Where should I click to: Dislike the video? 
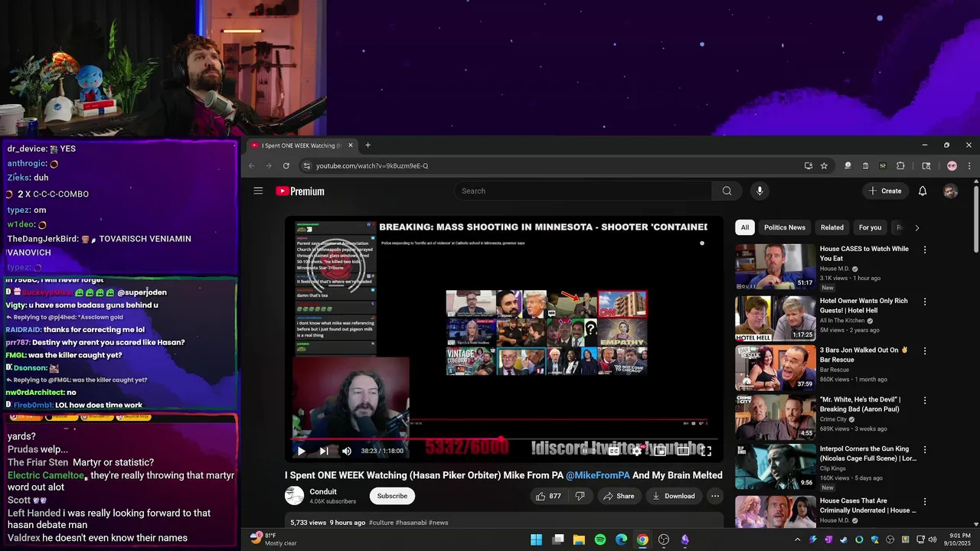click(580, 496)
